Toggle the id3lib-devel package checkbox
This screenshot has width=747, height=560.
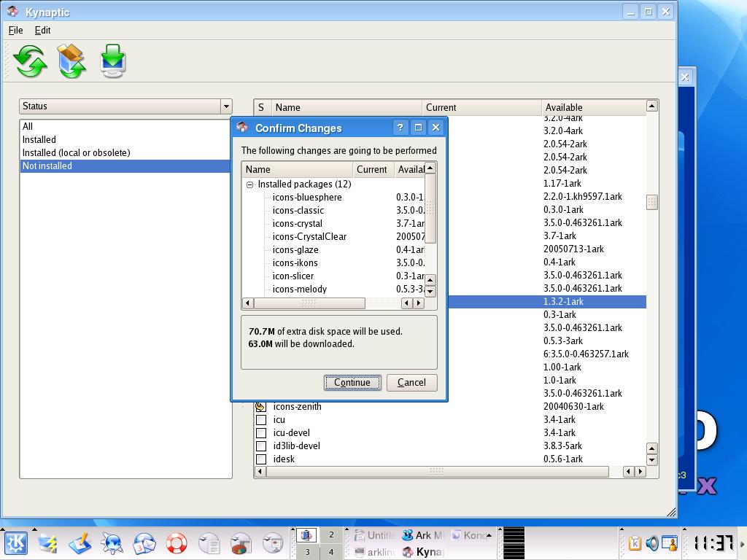pos(261,446)
